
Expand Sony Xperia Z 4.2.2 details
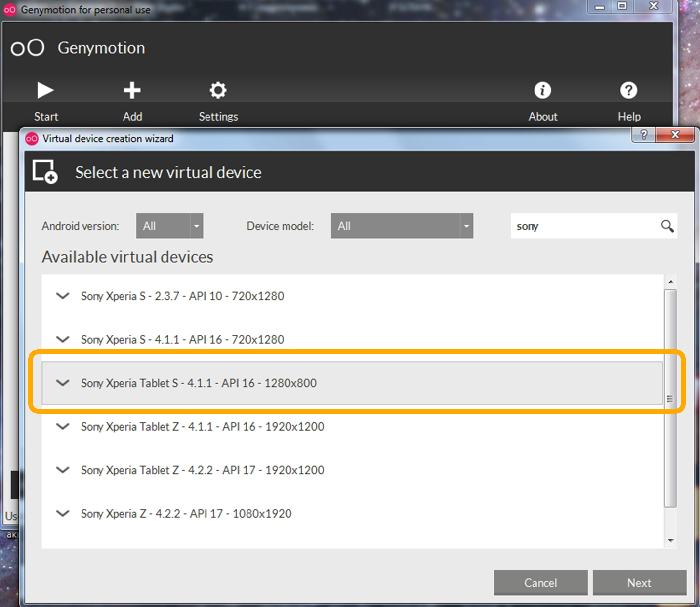point(63,514)
